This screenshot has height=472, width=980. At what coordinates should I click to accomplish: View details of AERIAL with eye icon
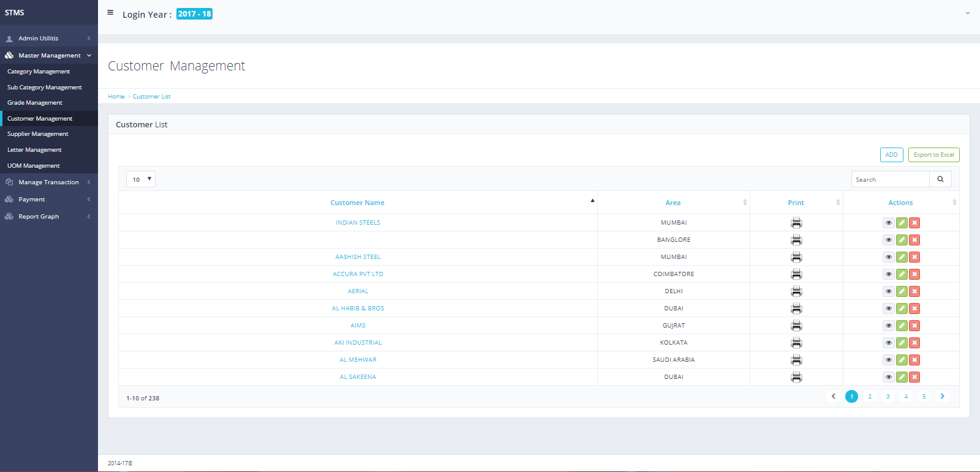click(888, 291)
